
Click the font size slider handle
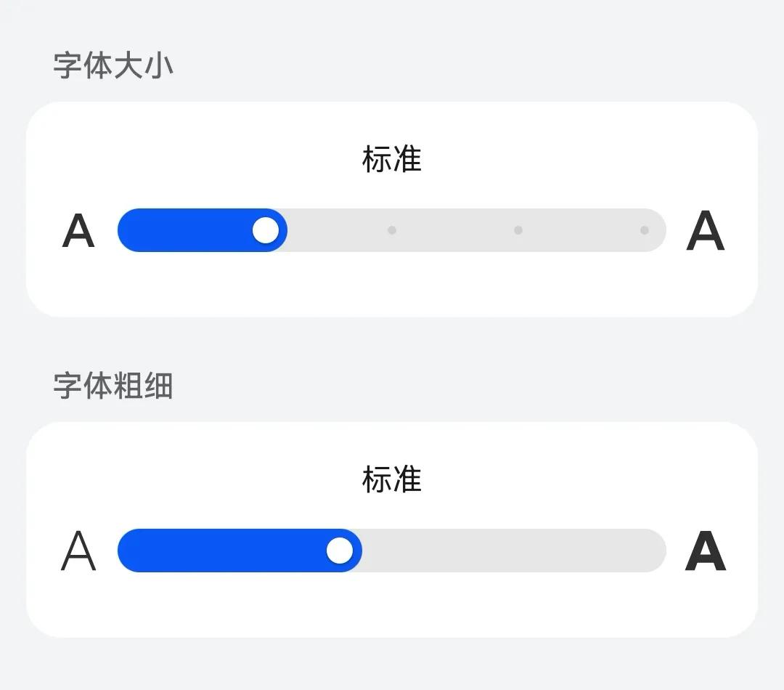point(266,230)
